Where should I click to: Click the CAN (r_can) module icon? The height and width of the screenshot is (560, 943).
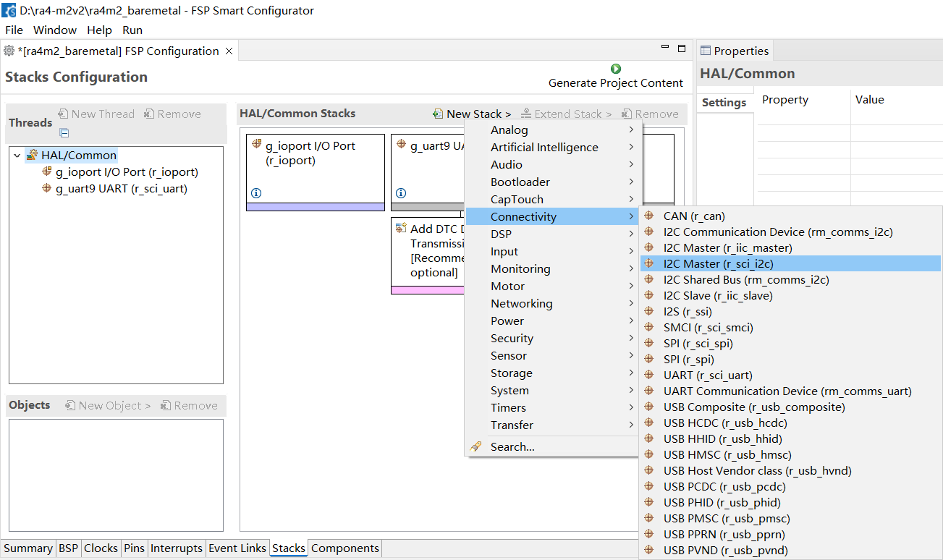tap(649, 216)
